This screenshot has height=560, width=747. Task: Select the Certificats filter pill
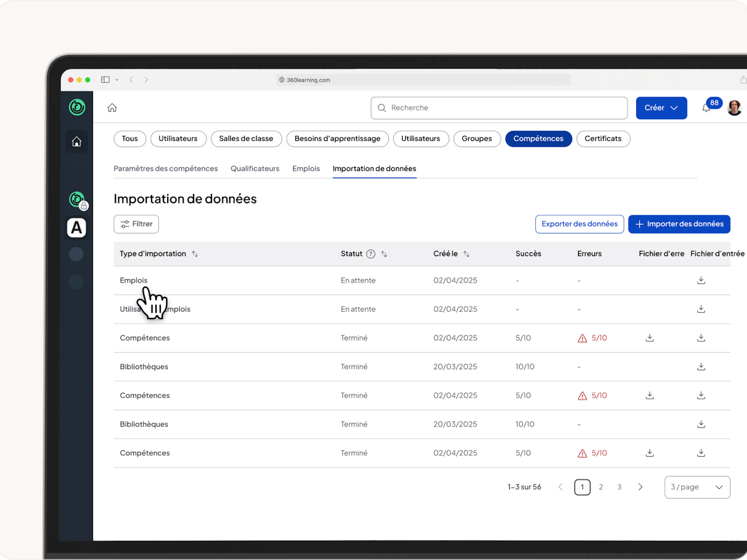pos(603,139)
